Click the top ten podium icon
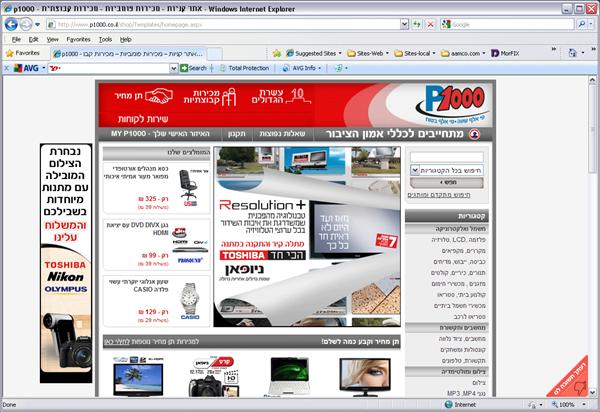 (x=298, y=96)
